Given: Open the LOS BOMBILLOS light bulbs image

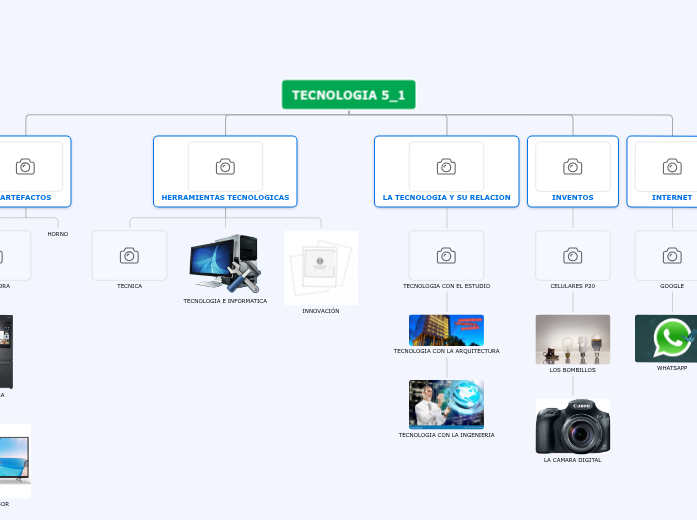Looking at the screenshot, I should tap(572, 339).
